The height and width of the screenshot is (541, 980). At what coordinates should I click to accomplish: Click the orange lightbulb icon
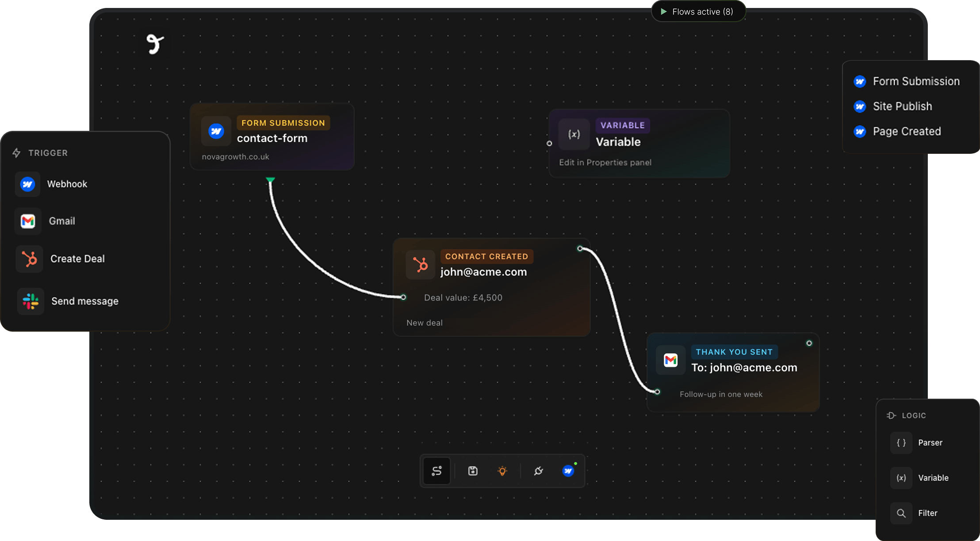pos(502,471)
